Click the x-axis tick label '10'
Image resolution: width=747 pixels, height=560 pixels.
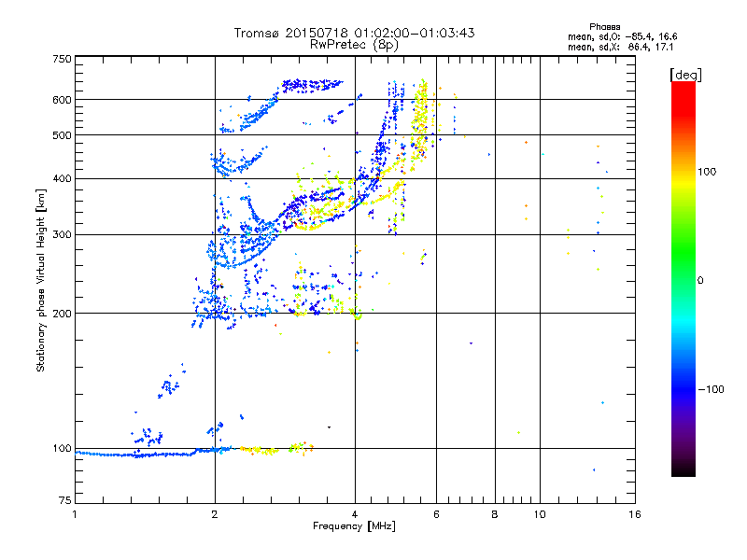(x=540, y=514)
